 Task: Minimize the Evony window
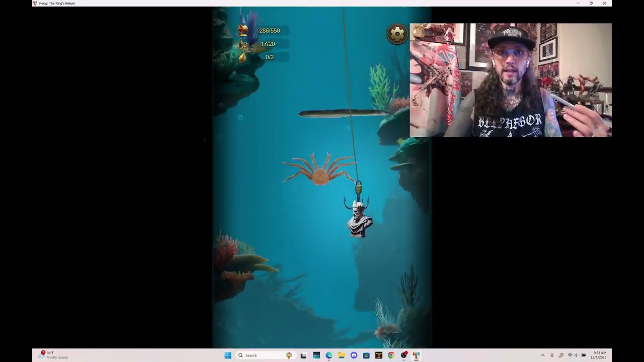[x=578, y=3]
